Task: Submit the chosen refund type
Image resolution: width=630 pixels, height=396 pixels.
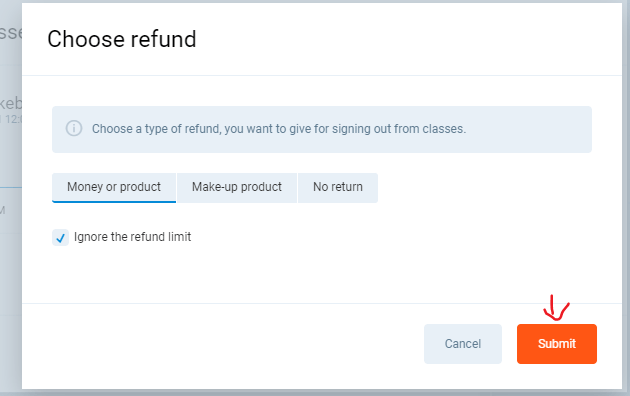Action: (557, 344)
